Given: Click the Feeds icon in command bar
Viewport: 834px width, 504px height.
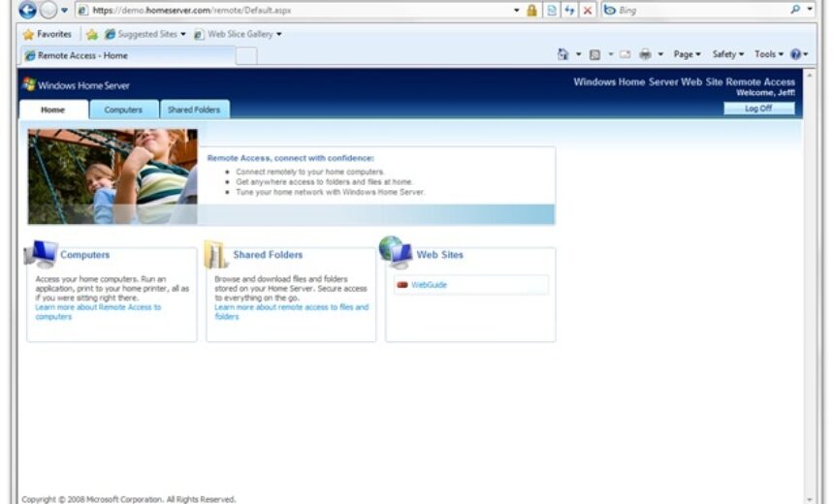Looking at the screenshot, I should tap(594, 54).
